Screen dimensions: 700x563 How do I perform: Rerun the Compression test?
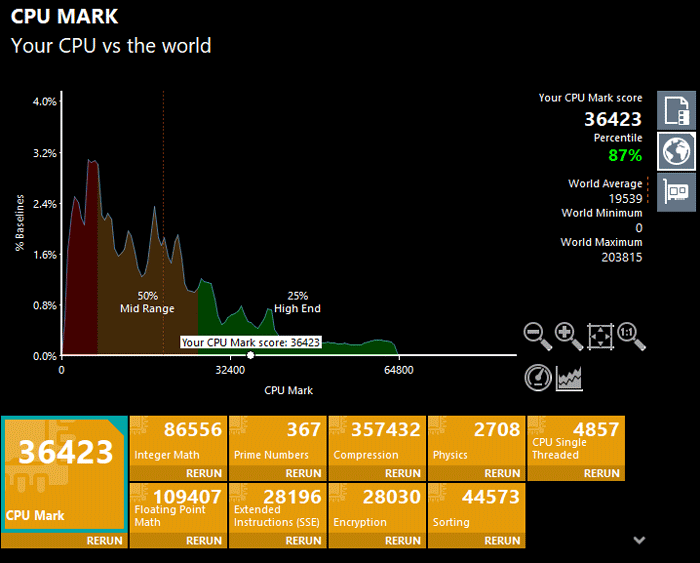tap(402, 474)
